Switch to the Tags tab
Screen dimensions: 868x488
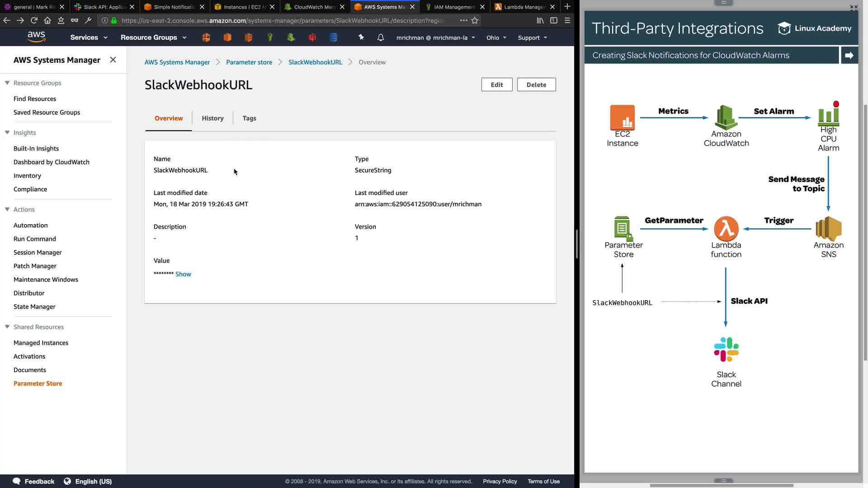249,118
